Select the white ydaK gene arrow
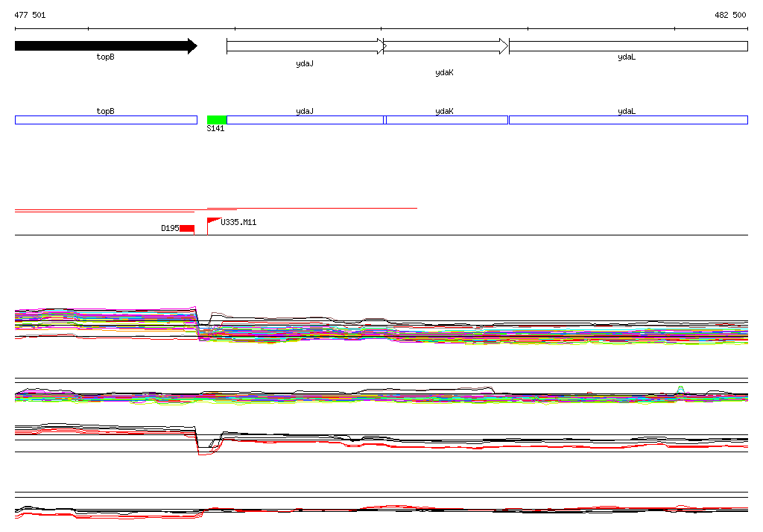The image size is (763, 532). 446,46
